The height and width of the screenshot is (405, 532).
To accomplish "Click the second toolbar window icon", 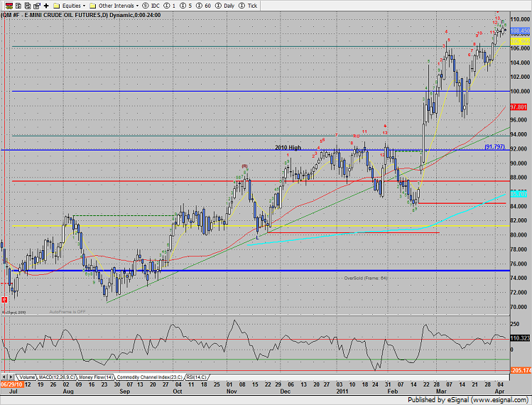I will 18,6.
